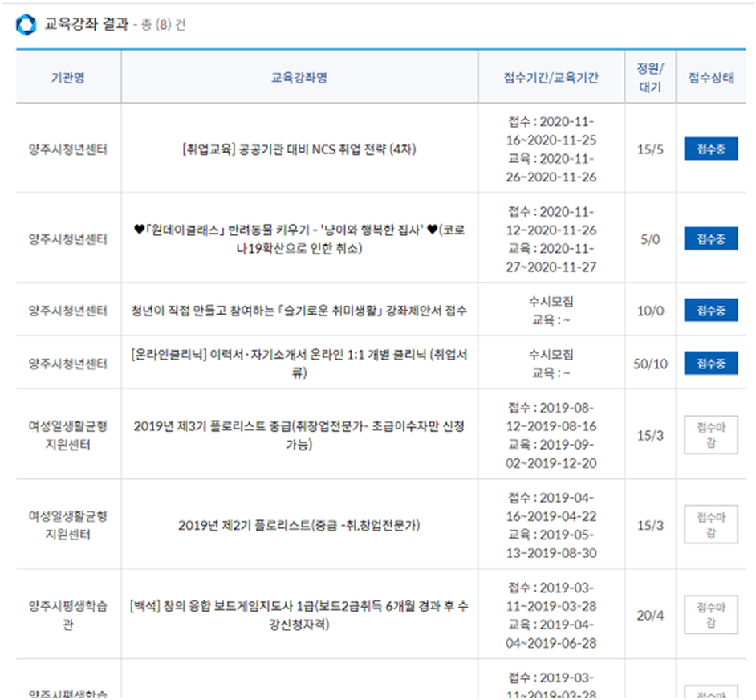Click the 정원/대기 column header
The width and height of the screenshot is (756, 700).
[650, 77]
